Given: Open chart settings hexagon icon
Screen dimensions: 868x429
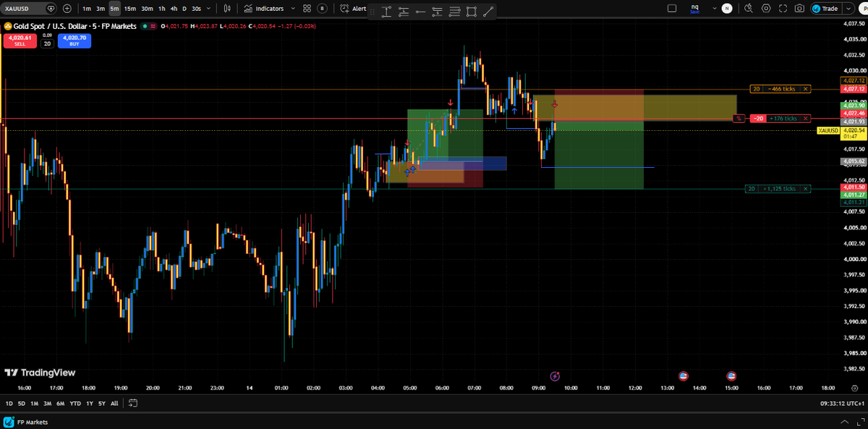Looking at the screenshot, I should tap(766, 9).
